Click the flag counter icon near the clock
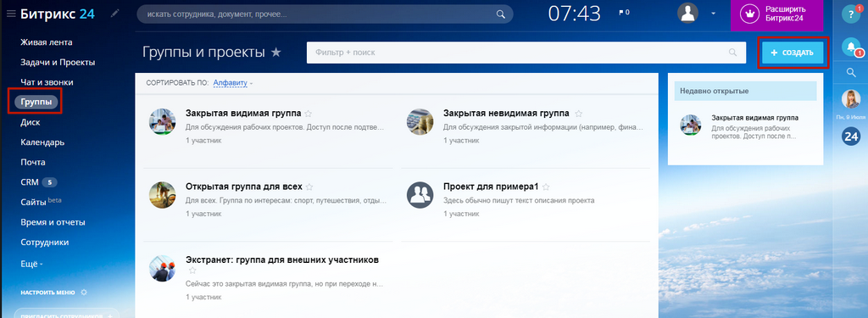Viewport: 868px width, 318px height. (624, 12)
